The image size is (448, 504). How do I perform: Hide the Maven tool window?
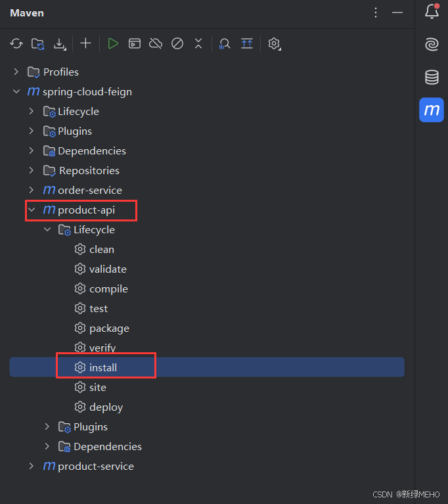point(397,13)
